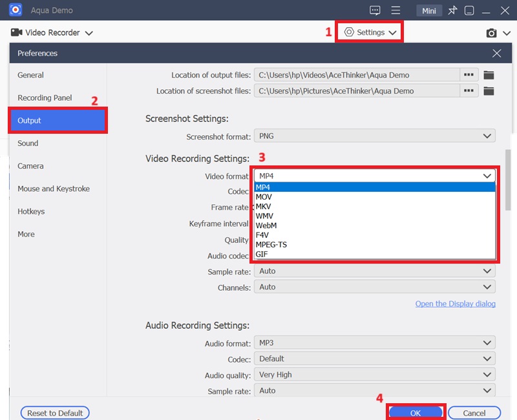Open the Hotkeys tab
Screen dimensions: 517x420
pyautogui.click(x=31, y=212)
